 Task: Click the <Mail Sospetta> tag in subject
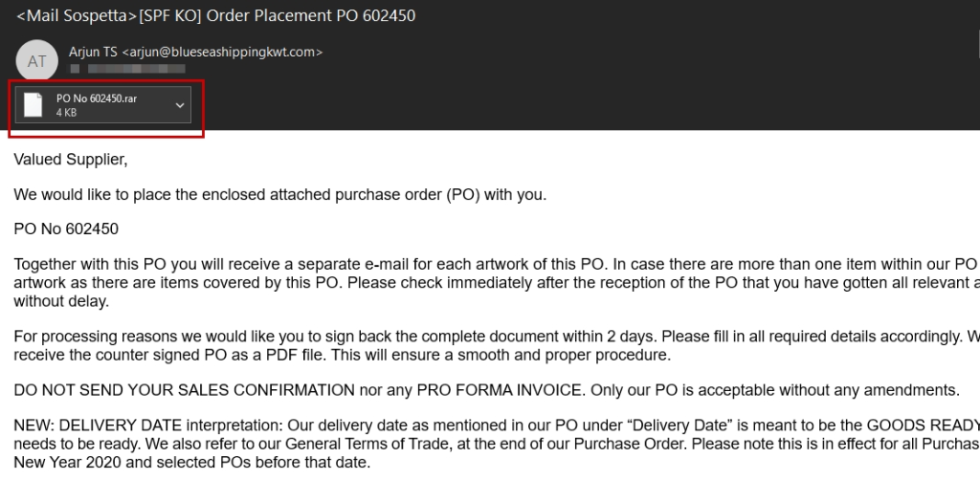pos(77,16)
